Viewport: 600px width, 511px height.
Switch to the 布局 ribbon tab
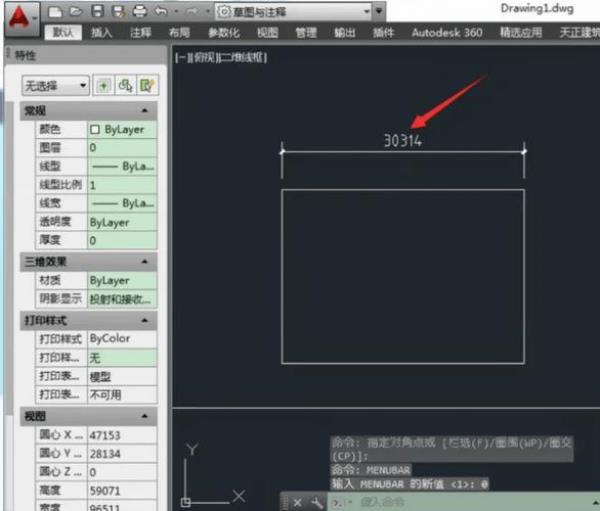pos(179,33)
